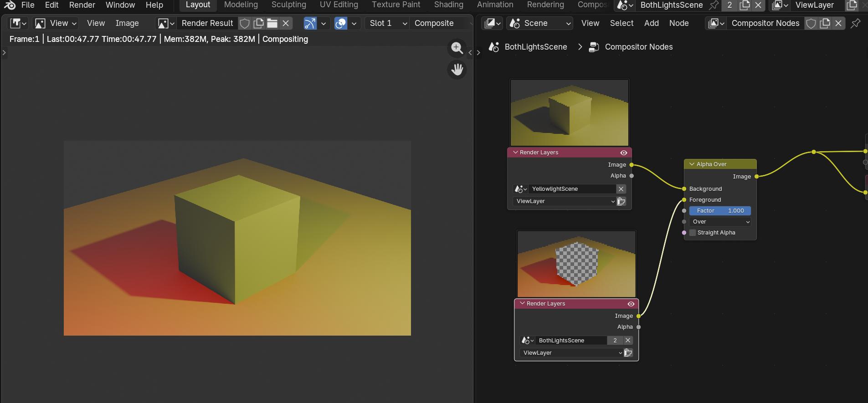Enable the Straight Alpha checkbox
This screenshot has height=403, width=868.
pos(693,233)
